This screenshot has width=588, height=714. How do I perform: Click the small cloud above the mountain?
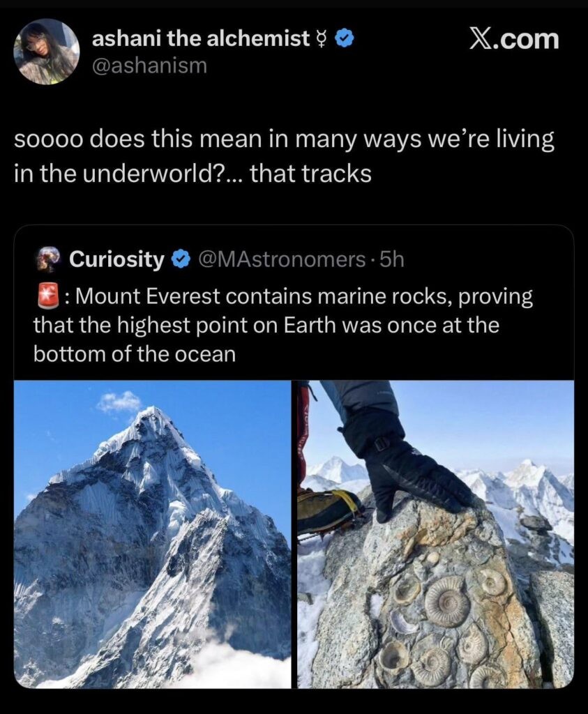[x=120, y=402]
